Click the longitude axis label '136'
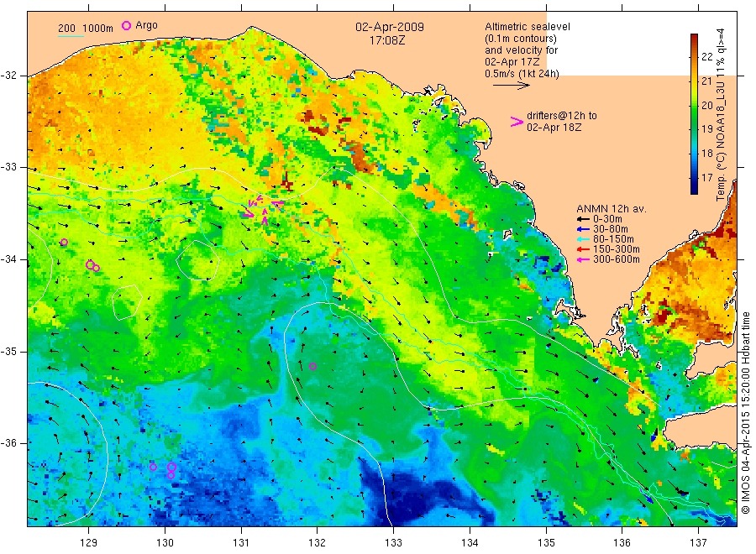 (x=622, y=543)
